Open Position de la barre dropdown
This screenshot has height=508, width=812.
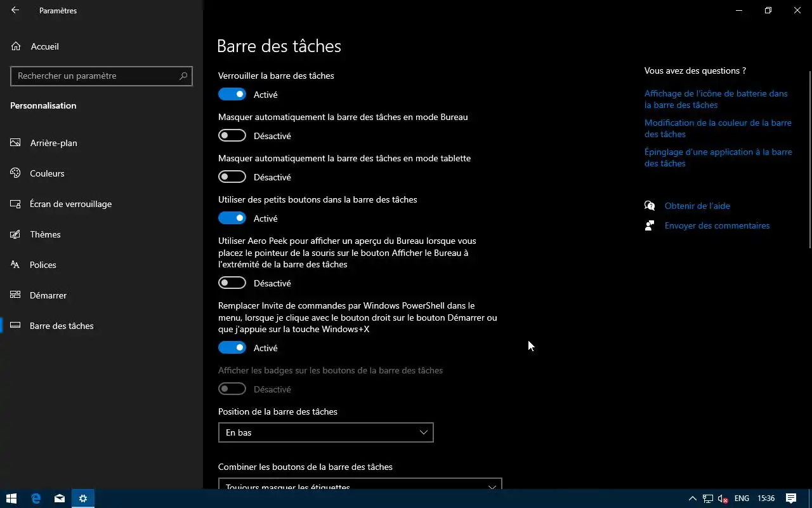(325, 432)
